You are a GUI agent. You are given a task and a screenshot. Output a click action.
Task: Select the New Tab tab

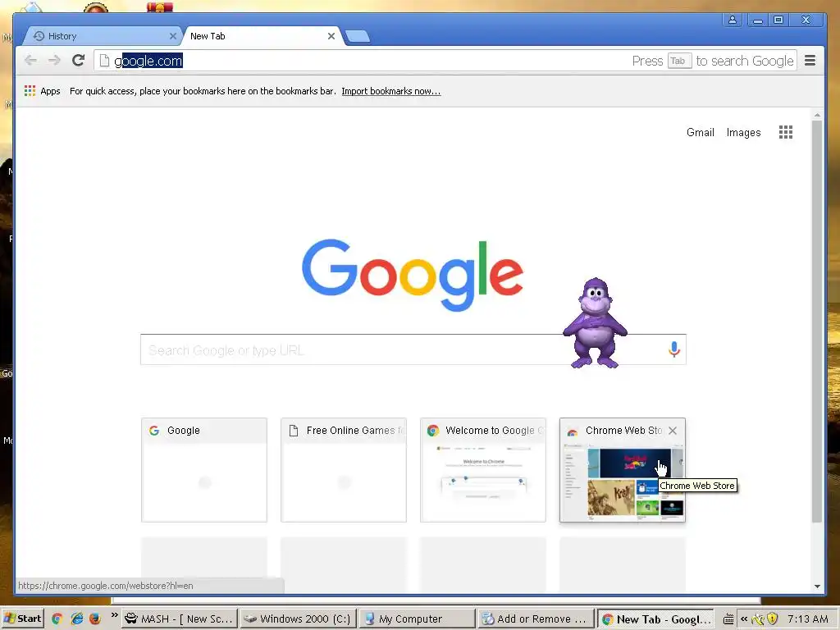(261, 36)
